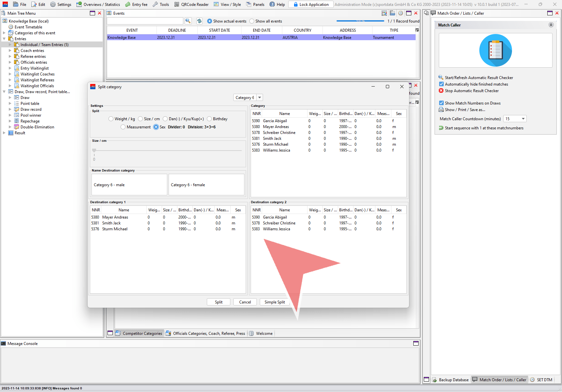Click the Size / cm slider handle
The image size is (562, 392).
click(x=94, y=151)
